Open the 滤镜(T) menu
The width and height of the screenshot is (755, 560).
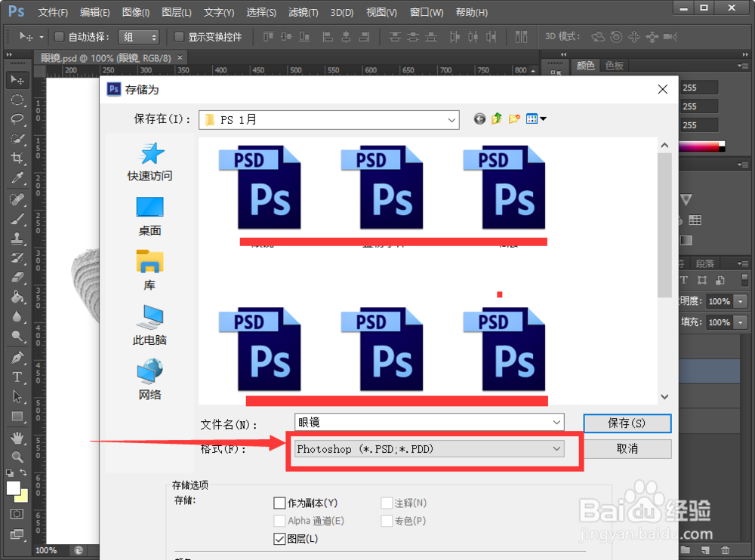click(304, 13)
